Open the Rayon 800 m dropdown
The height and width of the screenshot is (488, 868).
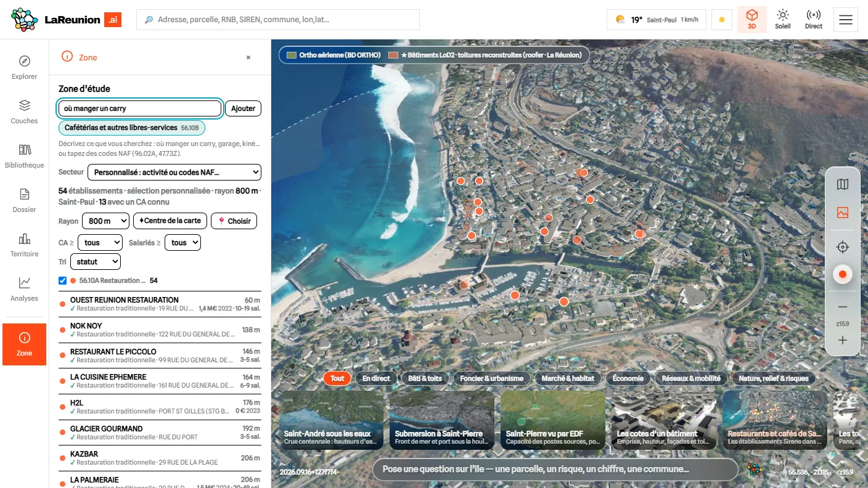[x=106, y=221]
